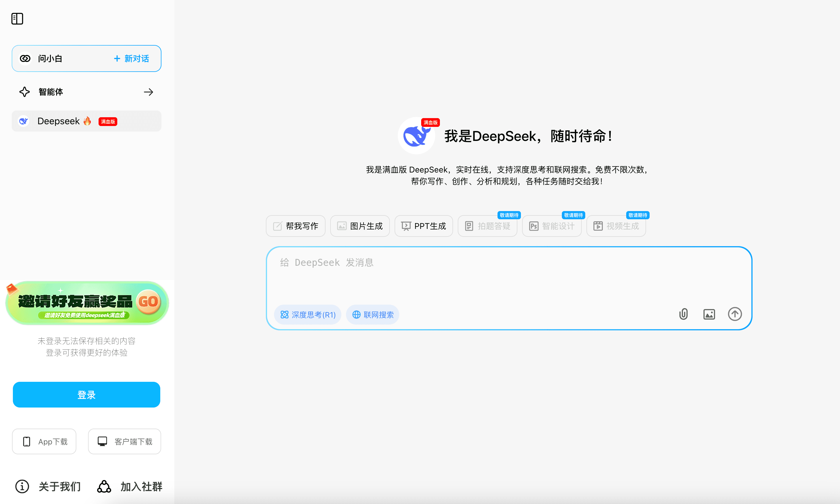Click the info icon beside 关于我们
The width and height of the screenshot is (840, 504).
pyautogui.click(x=22, y=486)
